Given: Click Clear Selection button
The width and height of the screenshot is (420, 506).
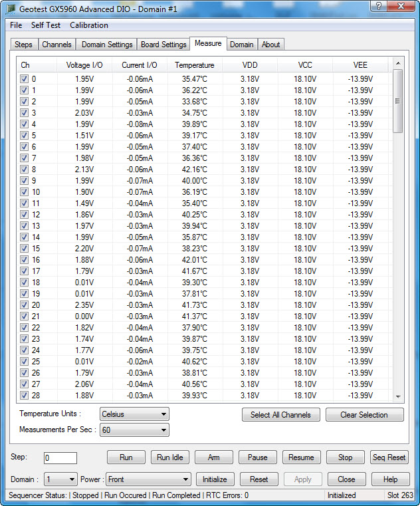Looking at the screenshot, I should pyautogui.click(x=364, y=415).
